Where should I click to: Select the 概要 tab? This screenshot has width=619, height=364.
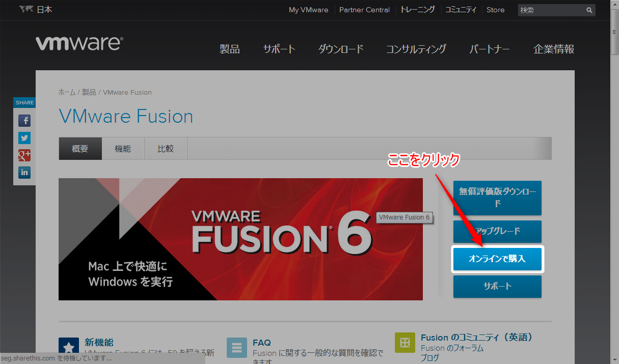80,149
